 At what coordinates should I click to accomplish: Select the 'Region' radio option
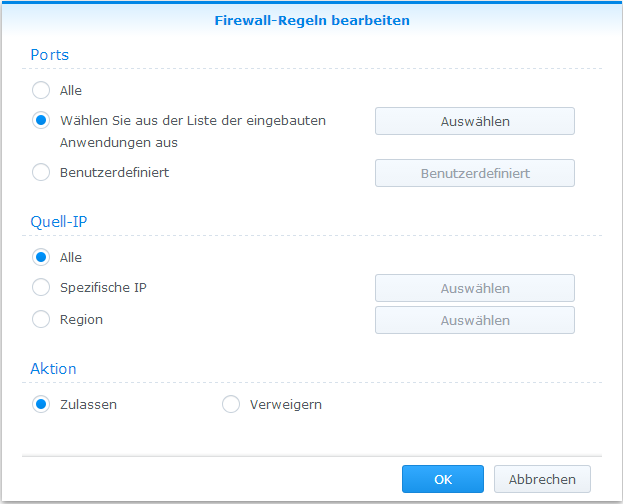[x=41, y=320]
